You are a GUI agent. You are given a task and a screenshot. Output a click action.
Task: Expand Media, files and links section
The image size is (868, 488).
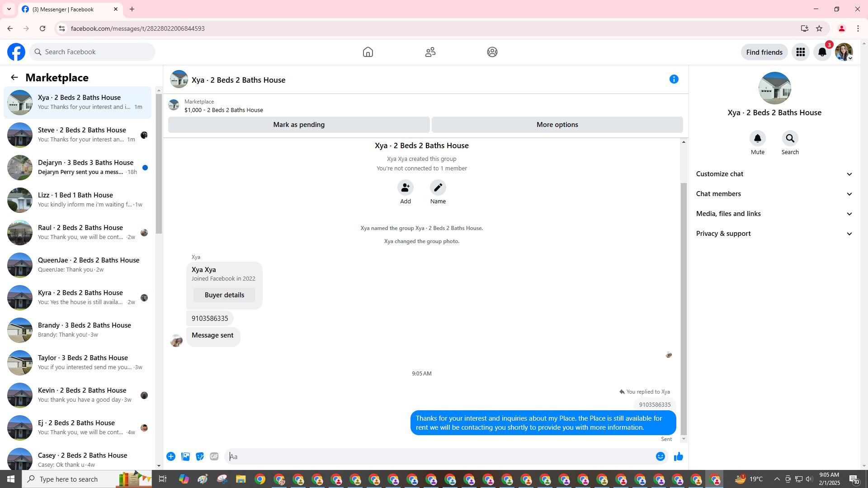point(774,214)
